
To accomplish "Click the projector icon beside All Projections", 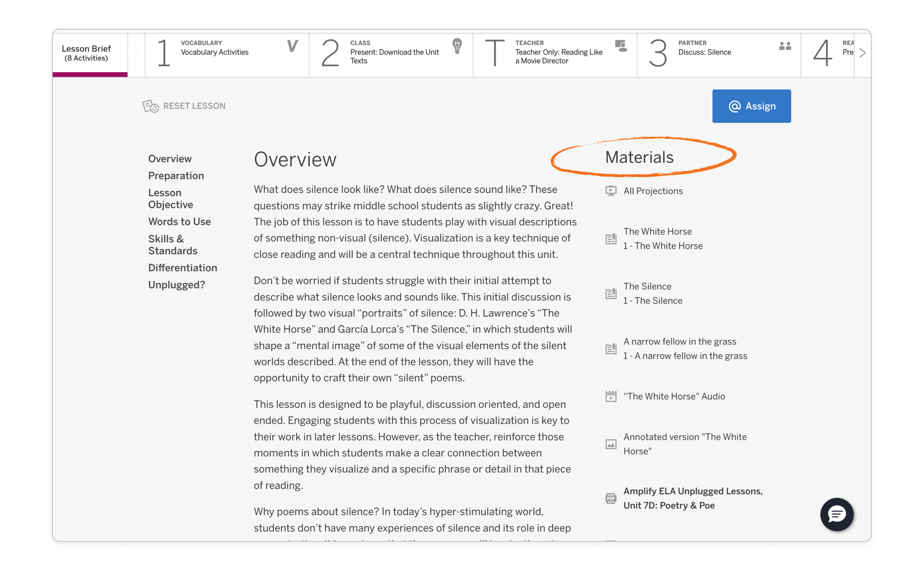I will click(x=611, y=191).
